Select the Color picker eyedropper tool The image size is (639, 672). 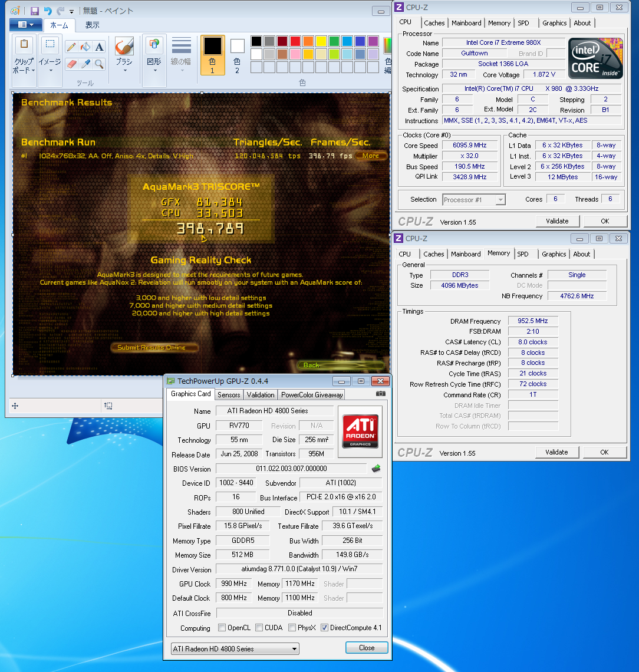point(85,64)
